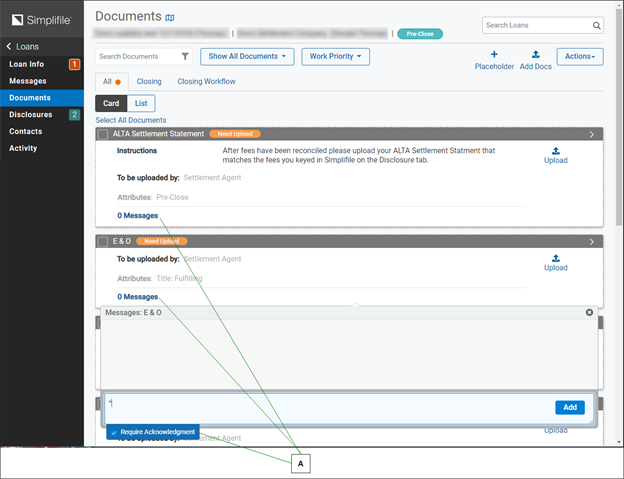
Task: Open 0 Messages on E & O card
Action: (138, 297)
